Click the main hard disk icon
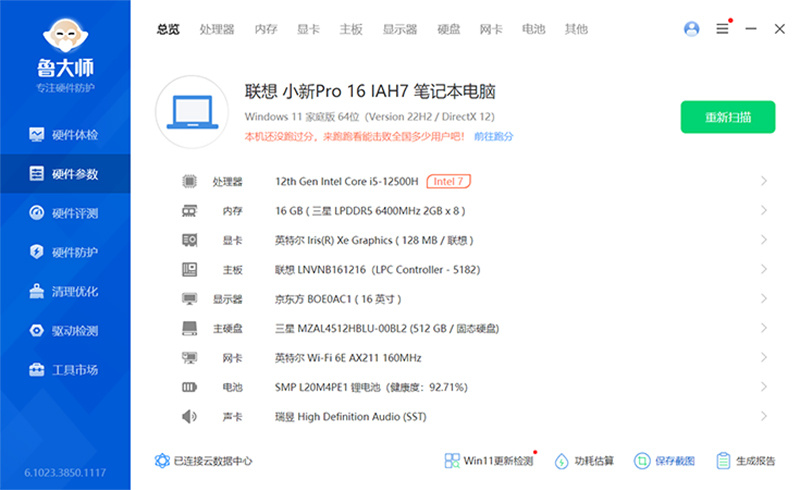This screenshot has height=490, width=800. pyautogui.click(x=189, y=328)
